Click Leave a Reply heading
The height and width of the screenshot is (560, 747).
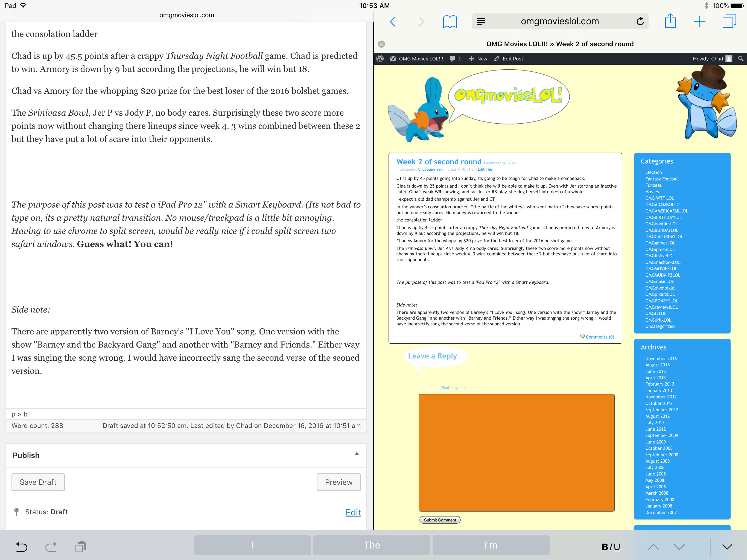tap(432, 356)
